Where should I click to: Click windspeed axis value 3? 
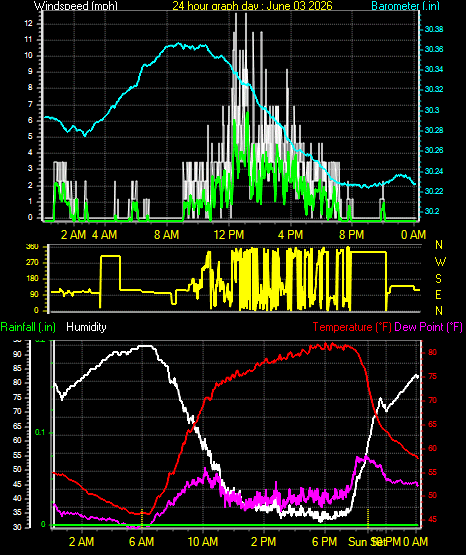(30, 168)
